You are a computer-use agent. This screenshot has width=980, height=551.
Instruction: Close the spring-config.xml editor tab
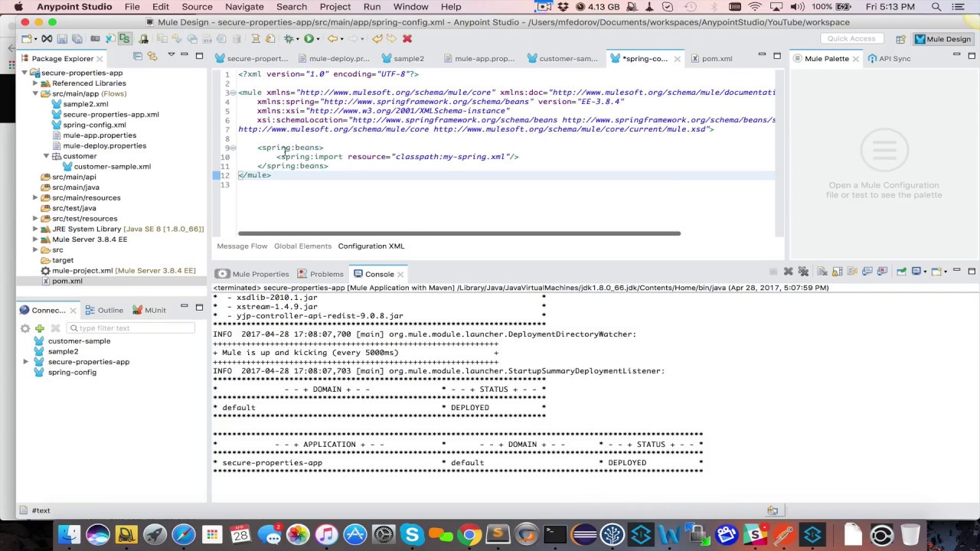click(678, 59)
